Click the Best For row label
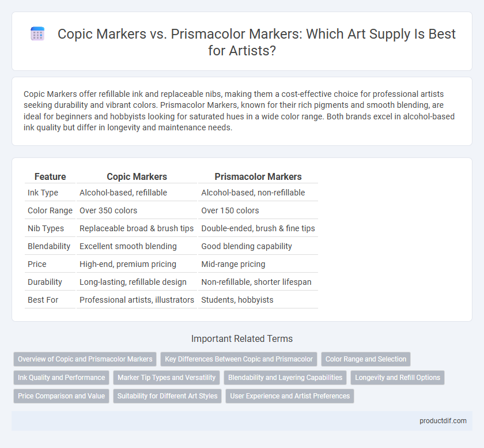 tap(43, 300)
